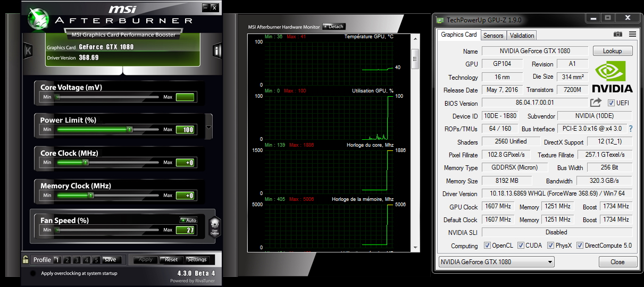Click the 102.8 GPixel/s pixel fillrate field
The image size is (644, 287).
(506, 155)
